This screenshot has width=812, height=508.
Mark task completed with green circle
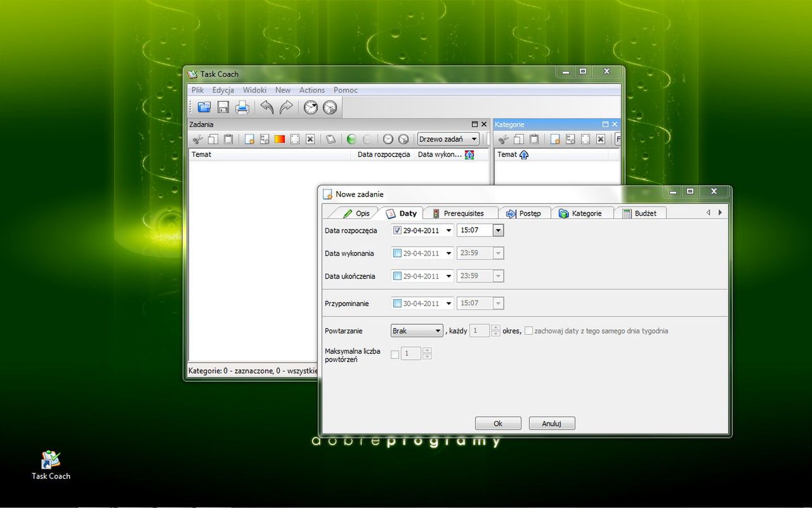351,139
